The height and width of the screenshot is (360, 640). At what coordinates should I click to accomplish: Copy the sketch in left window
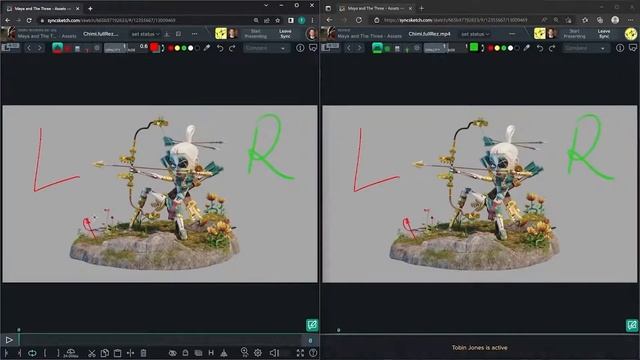tap(104, 353)
